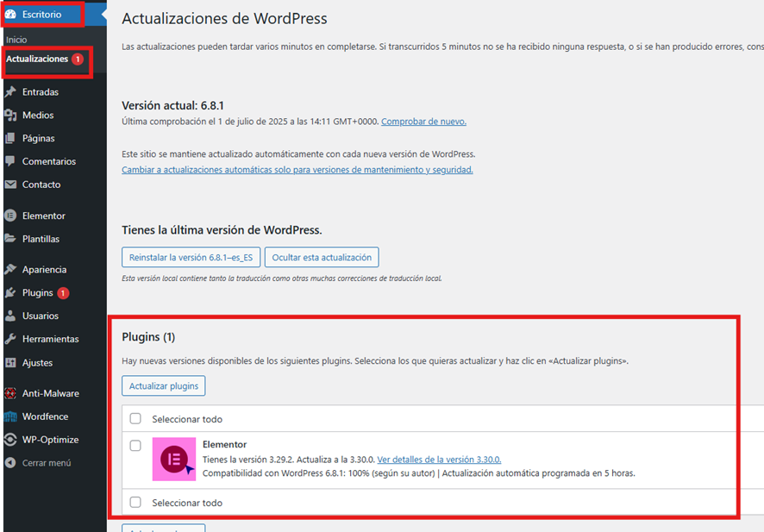Screen dimensions: 764x532
Task: Open the Comentarios menu
Action: [x=49, y=161]
